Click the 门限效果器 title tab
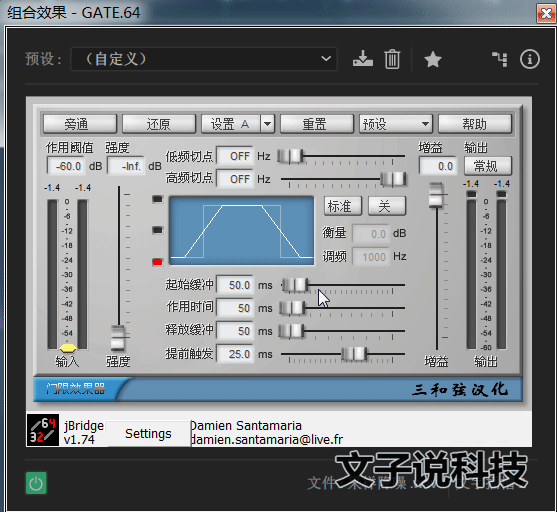557x512 pixels. pyautogui.click(x=76, y=389)
